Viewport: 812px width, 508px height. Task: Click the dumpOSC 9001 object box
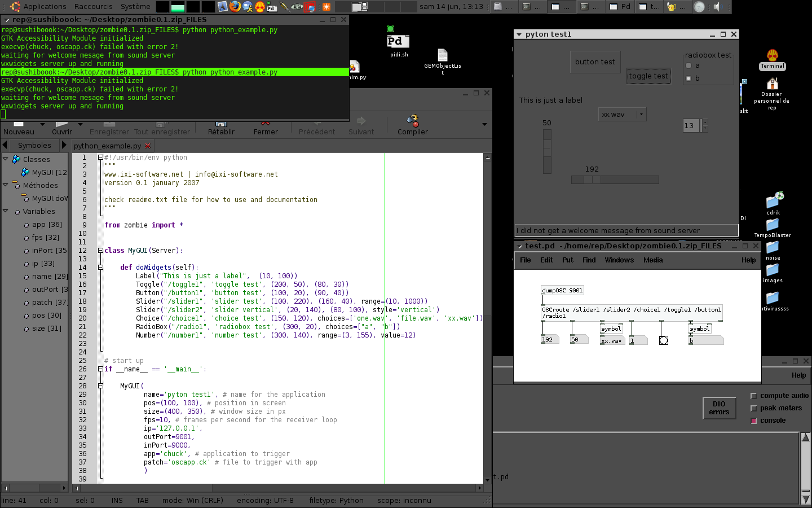(x=562, y=290)
